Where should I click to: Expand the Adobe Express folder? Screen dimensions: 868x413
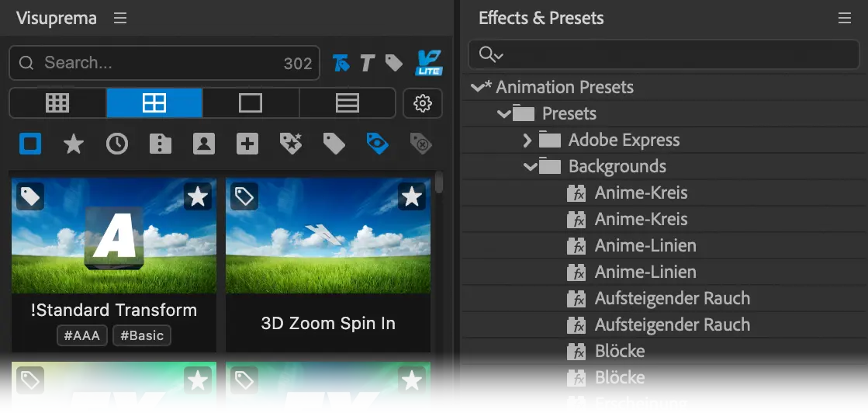(527, 140)
